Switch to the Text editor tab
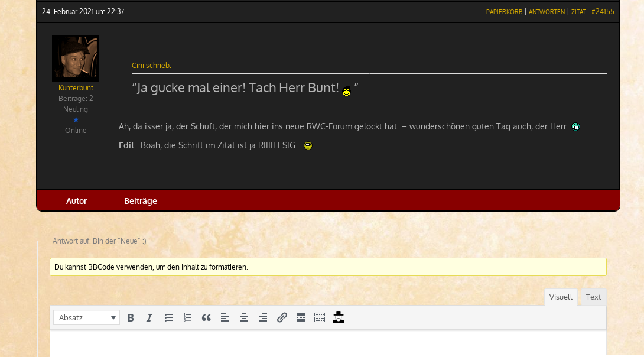644x357 pixels. tap(593, 297)
